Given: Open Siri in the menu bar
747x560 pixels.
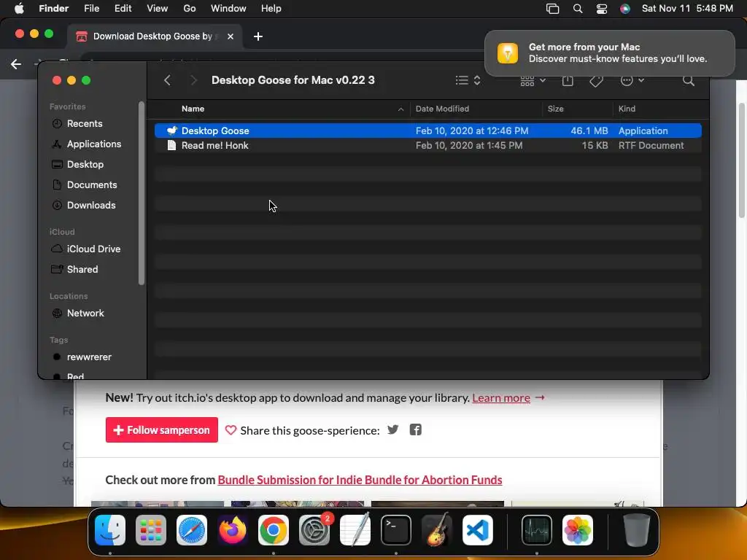Looking at the screenshot, I should pyautogui.click(x=625, y=9).
